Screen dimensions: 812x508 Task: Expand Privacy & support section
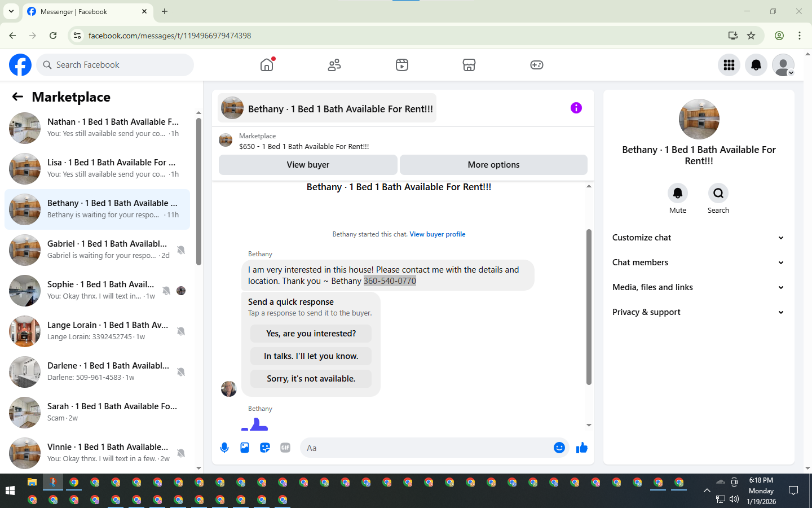click(x=699, y=312)
